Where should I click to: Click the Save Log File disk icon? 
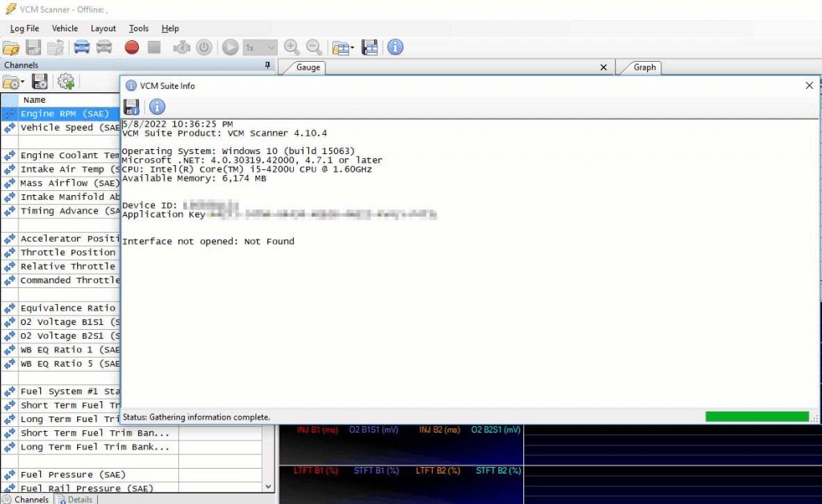tap(33, 47)
